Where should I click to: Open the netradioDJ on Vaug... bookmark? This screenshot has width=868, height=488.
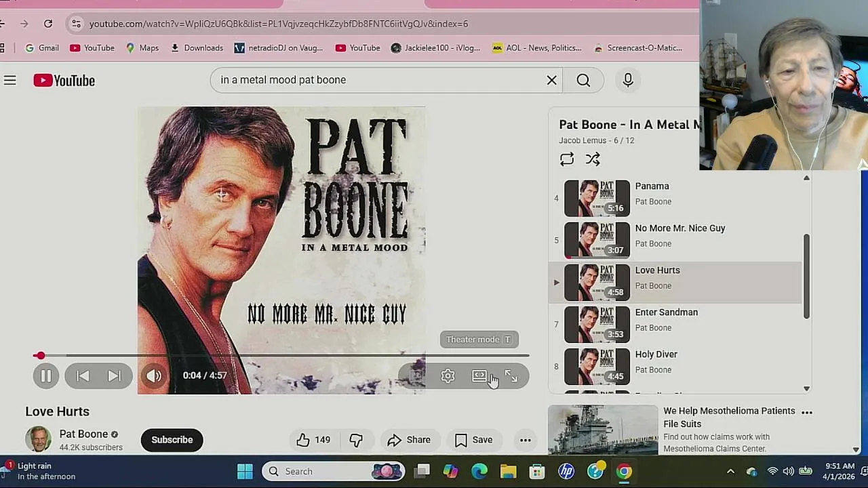pyautogui.click(x=279, y=48)
